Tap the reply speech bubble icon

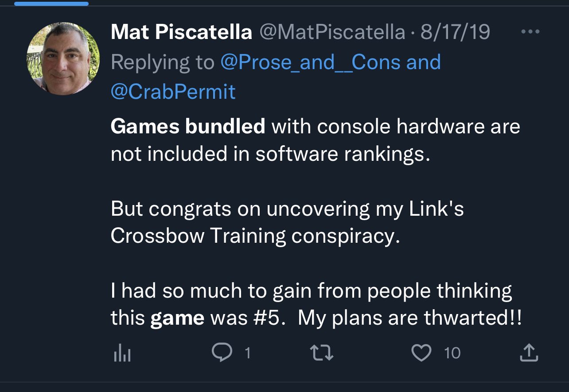pyautogui.click(x=222, y=353)
